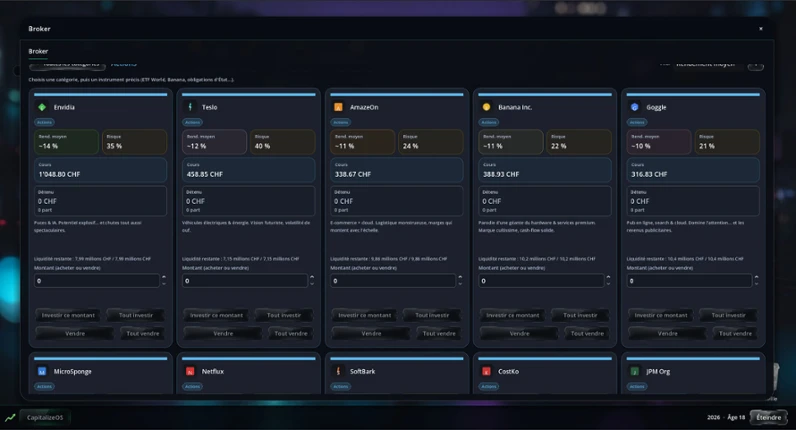Viewport: 796px width, 430px height.
Task: Click Vendre on Teslo card
Action: coord(223,334)
